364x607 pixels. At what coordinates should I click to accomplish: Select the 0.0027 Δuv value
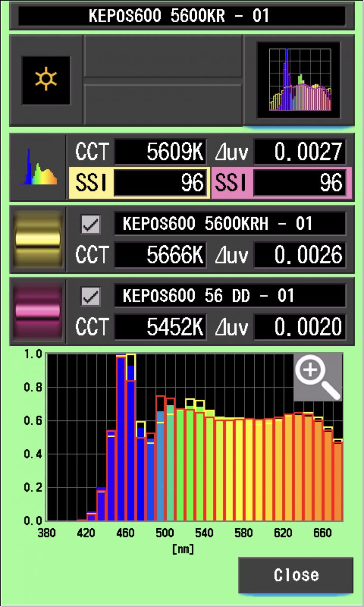[300, 153]
